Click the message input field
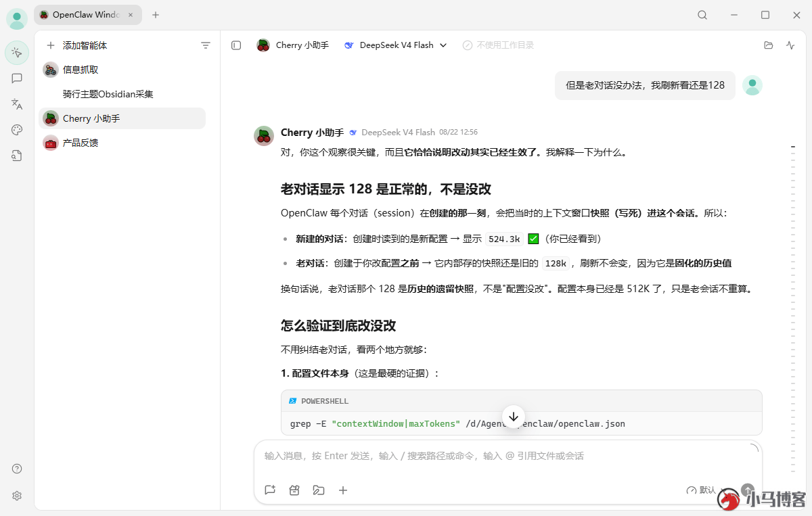 (x=507, y=456)
